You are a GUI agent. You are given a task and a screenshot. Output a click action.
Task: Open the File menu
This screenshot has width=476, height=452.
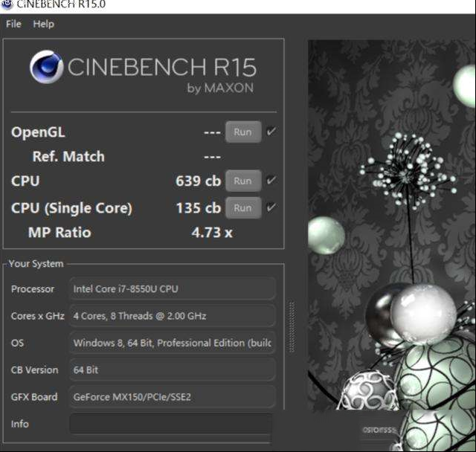13,24
